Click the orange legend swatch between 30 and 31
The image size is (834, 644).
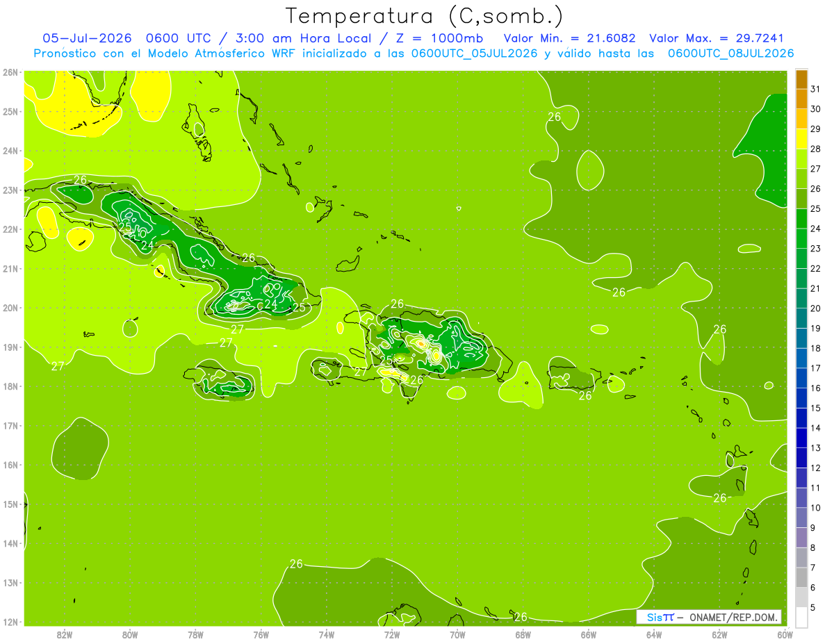click(x=801, y=99)
